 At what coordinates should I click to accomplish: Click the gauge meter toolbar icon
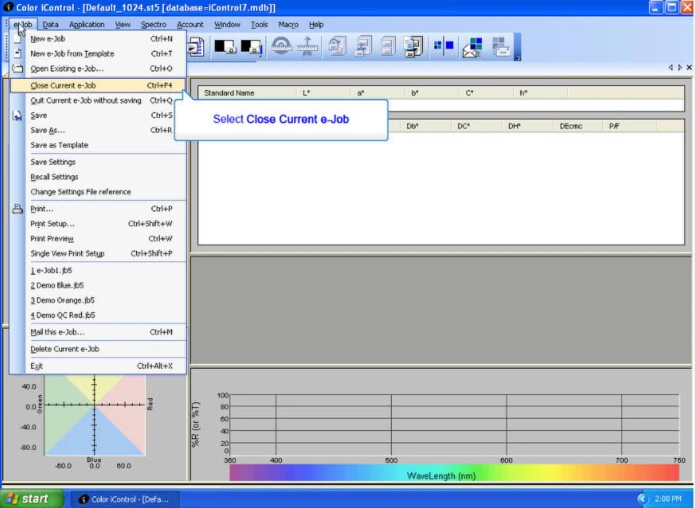[281, 47]
